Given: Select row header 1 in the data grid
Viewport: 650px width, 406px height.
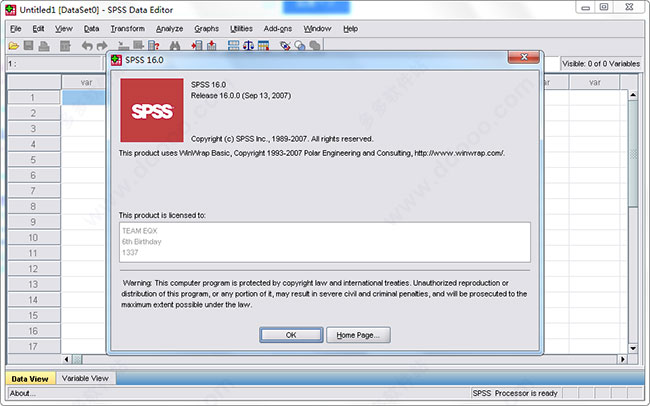Looking at the screenshot, I should pos(33,97).
